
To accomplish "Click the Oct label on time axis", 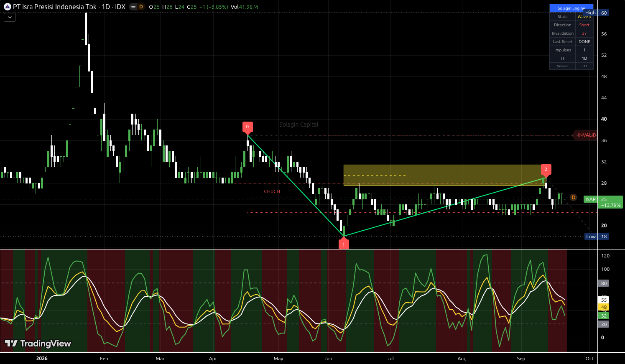I will (589, 359).
